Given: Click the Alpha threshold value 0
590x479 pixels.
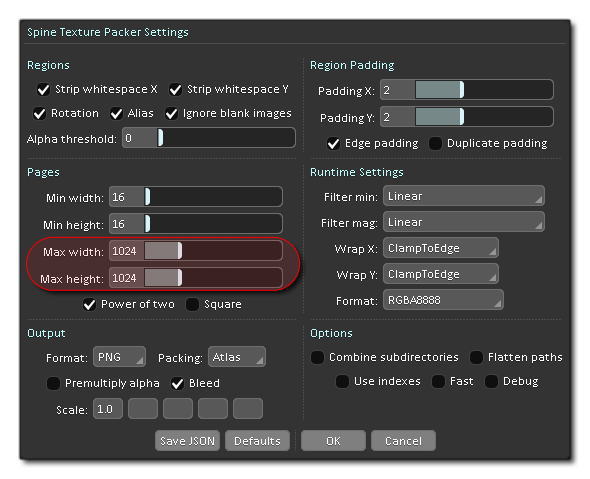Looking at the screenshot, I should point(128,138).
